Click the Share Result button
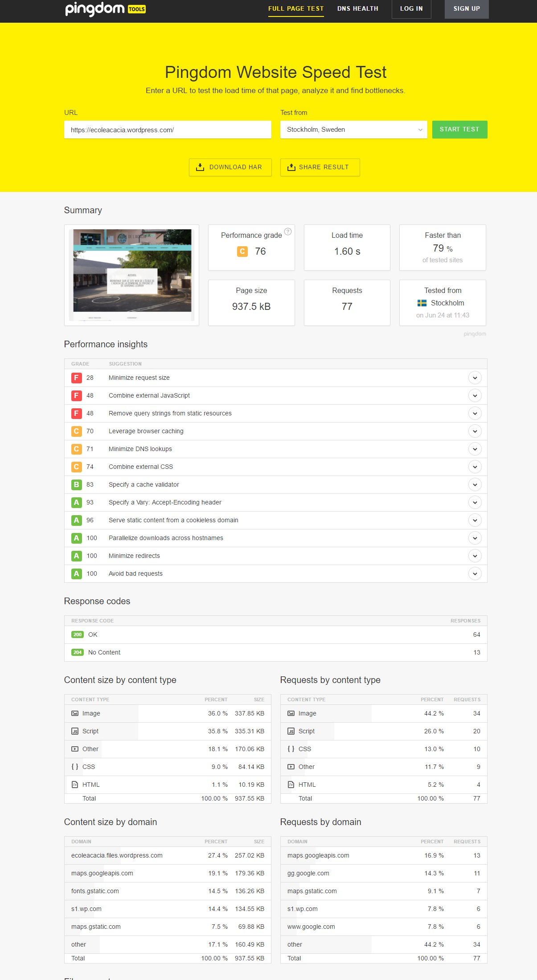The width and height of the screenshot is (537, 980). tap(320, 167)
